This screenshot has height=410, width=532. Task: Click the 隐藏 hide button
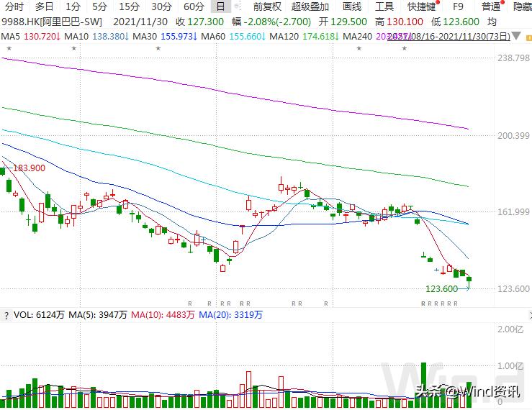(523, 6)
